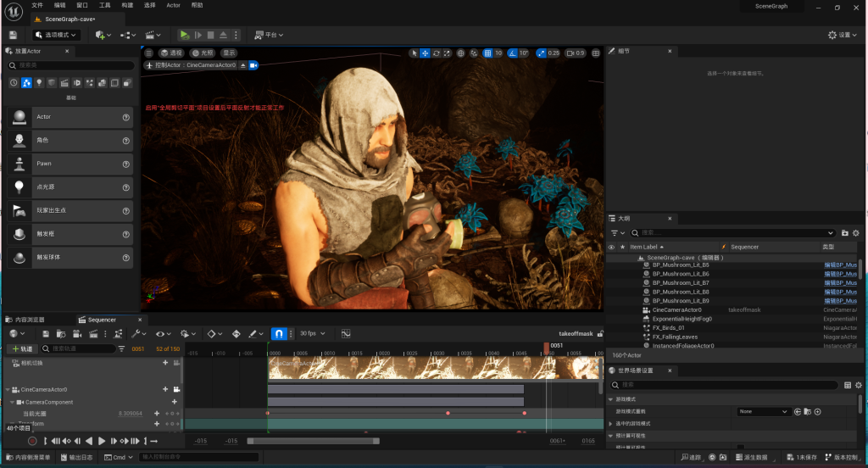This screenshot has width=868, height=468.
Task: Select the 基础 category icon in Place Actors
Action: pos(26,82)
